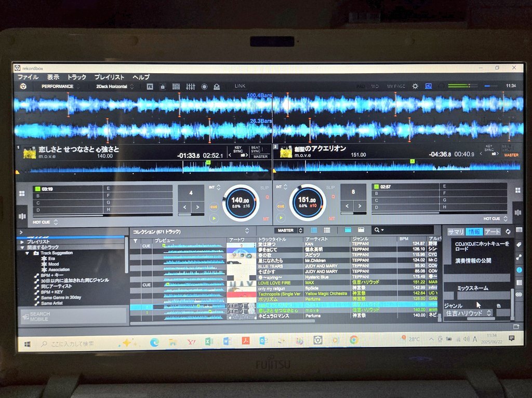Open the lighting panel icon next to LINK

(217, 87)
